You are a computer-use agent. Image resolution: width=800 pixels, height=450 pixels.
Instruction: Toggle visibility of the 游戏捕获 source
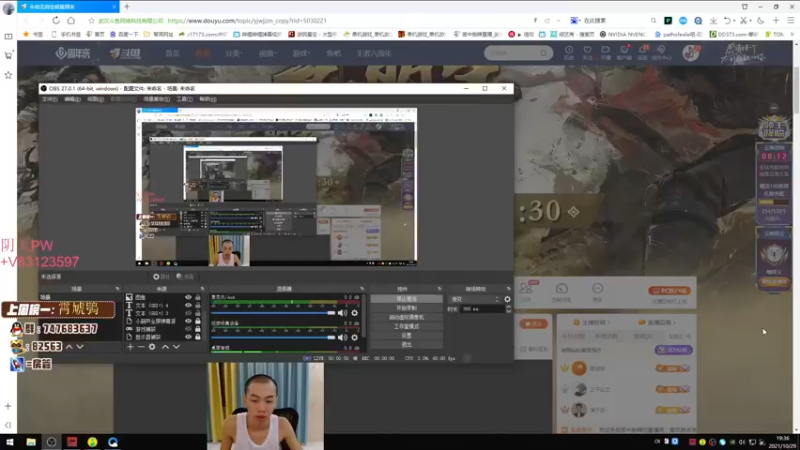(188, 329)
